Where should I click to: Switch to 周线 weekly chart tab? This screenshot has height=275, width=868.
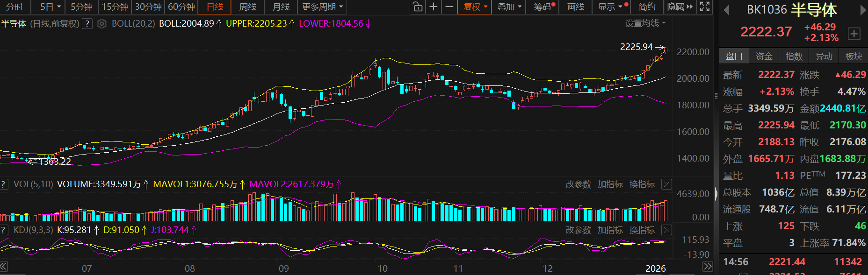pos(247,7)
